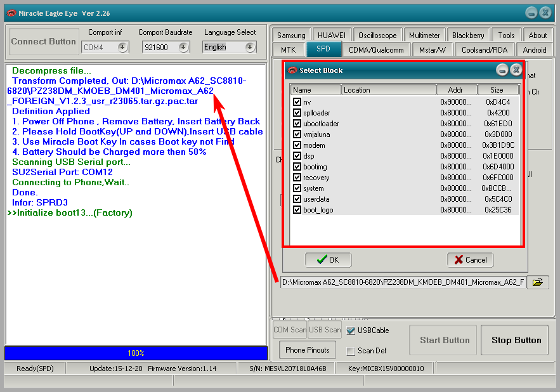Click the Stop Button
The width and height of the screenshot is (560, 392).
514,340
